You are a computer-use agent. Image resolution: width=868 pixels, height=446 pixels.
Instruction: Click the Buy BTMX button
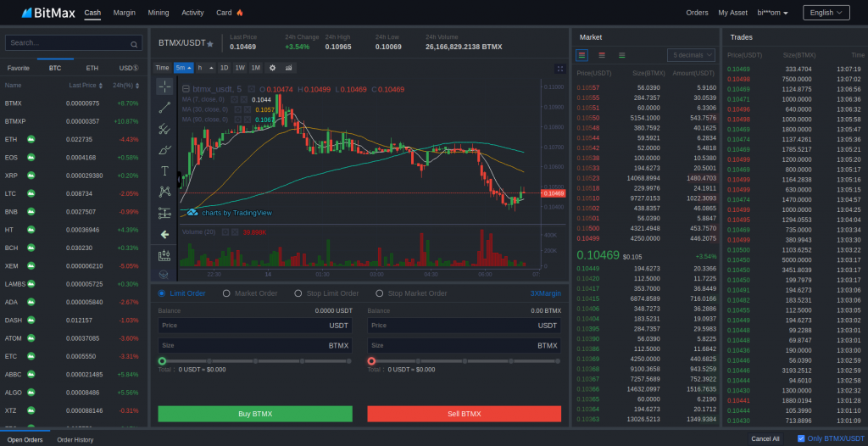point(255,414)
